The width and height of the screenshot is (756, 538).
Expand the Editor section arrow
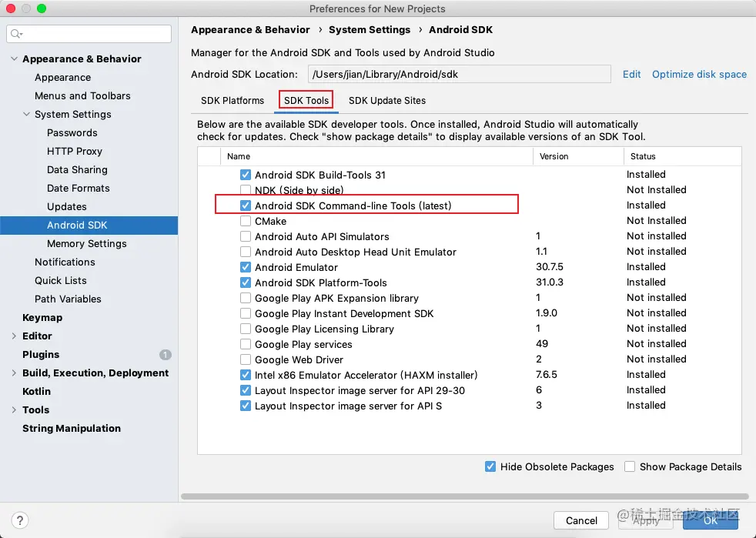(x=14, y=336)
